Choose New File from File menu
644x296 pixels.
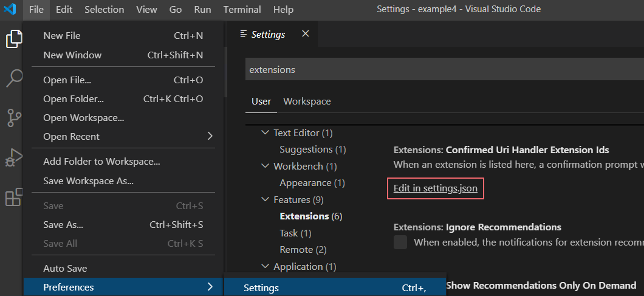[x=123, y=36]
